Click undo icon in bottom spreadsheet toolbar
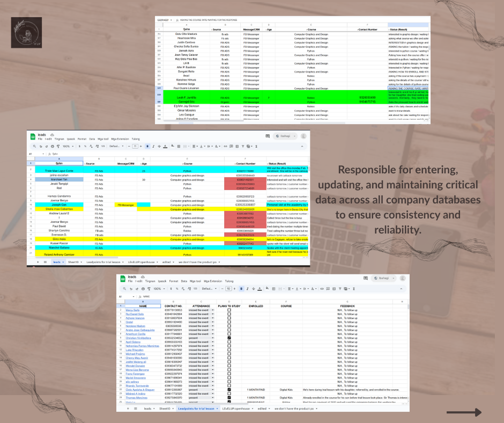 tap(131, 289)
